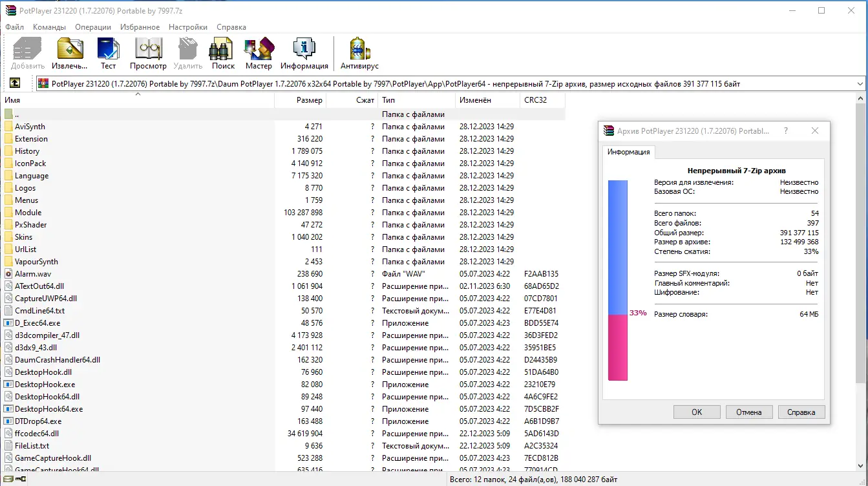Run the Антивирус scan tool

[x=359, y=49]
